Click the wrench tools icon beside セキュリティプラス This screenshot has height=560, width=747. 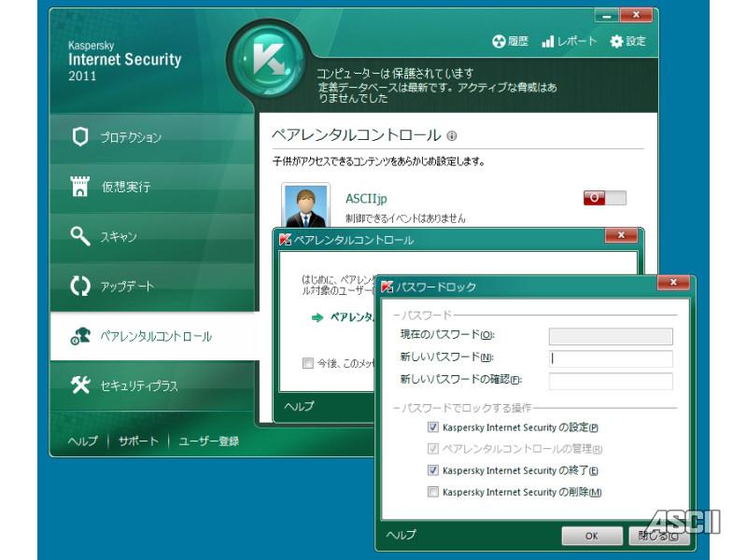coord(80,385)
